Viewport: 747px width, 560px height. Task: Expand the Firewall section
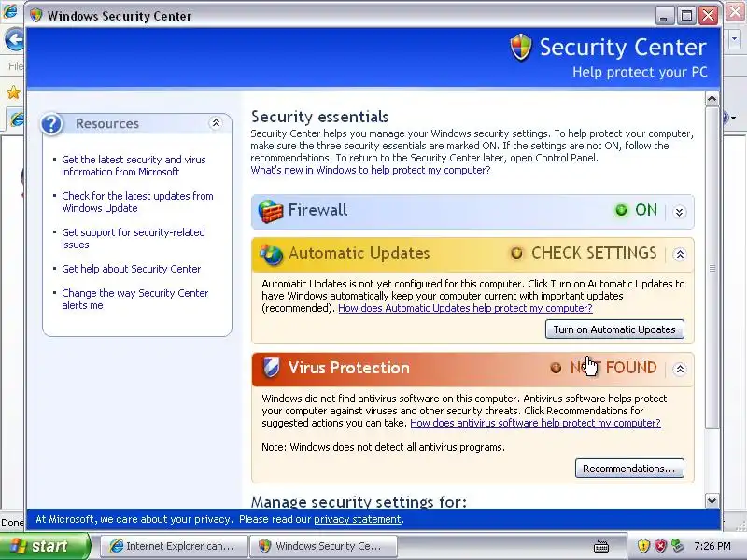coord(680,212)
